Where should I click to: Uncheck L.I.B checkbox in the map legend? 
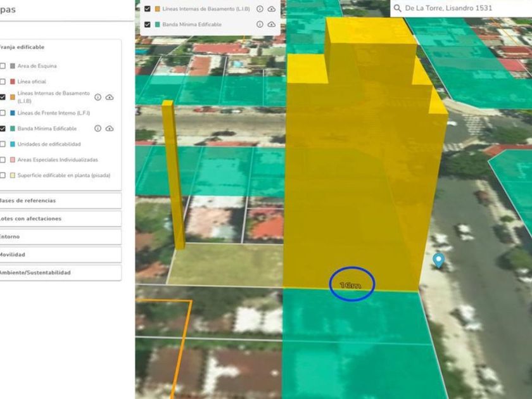(148, 9)
